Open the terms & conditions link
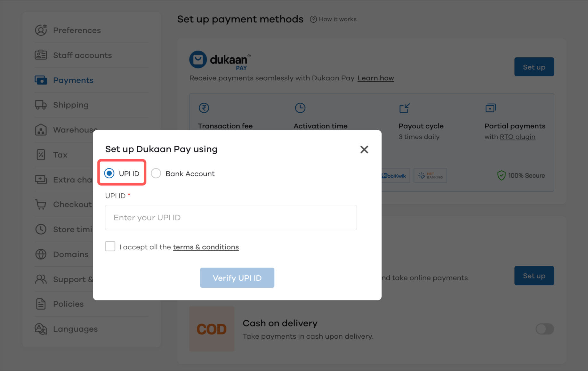The height and width of the screenshot is (371, 588). 206,247
